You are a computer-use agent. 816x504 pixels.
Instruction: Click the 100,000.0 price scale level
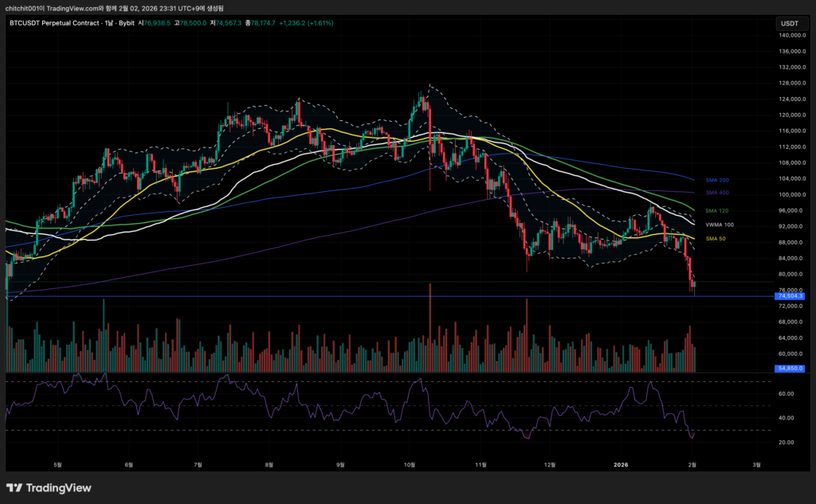click(x=788, y=194)
